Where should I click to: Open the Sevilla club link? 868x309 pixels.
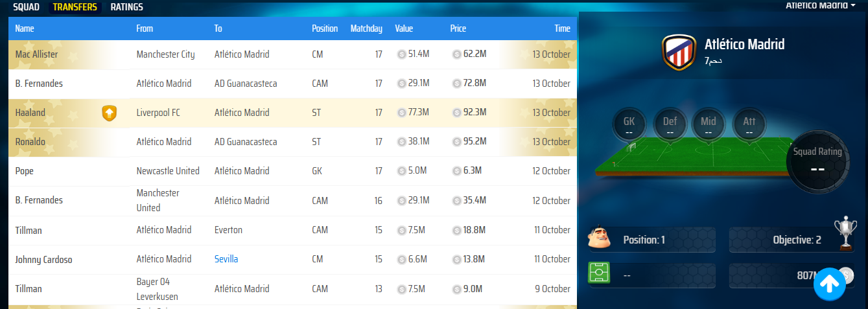(226, 259)
